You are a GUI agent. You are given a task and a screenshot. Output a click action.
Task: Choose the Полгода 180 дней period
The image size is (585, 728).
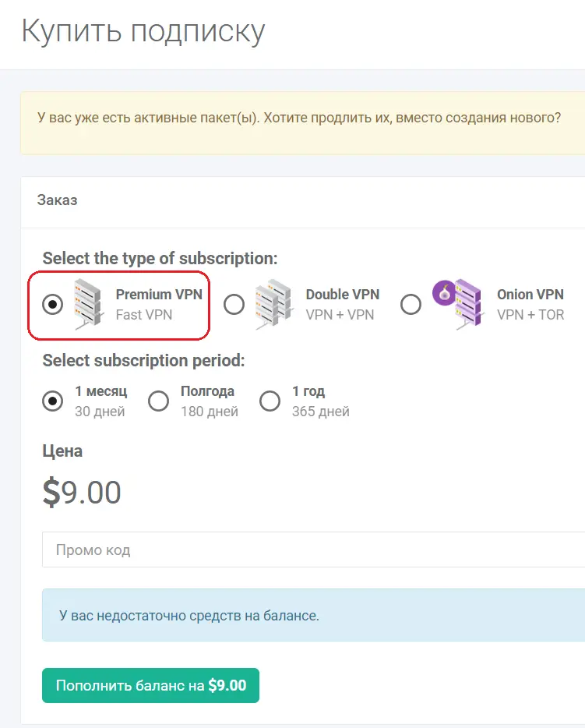point(158,401)
